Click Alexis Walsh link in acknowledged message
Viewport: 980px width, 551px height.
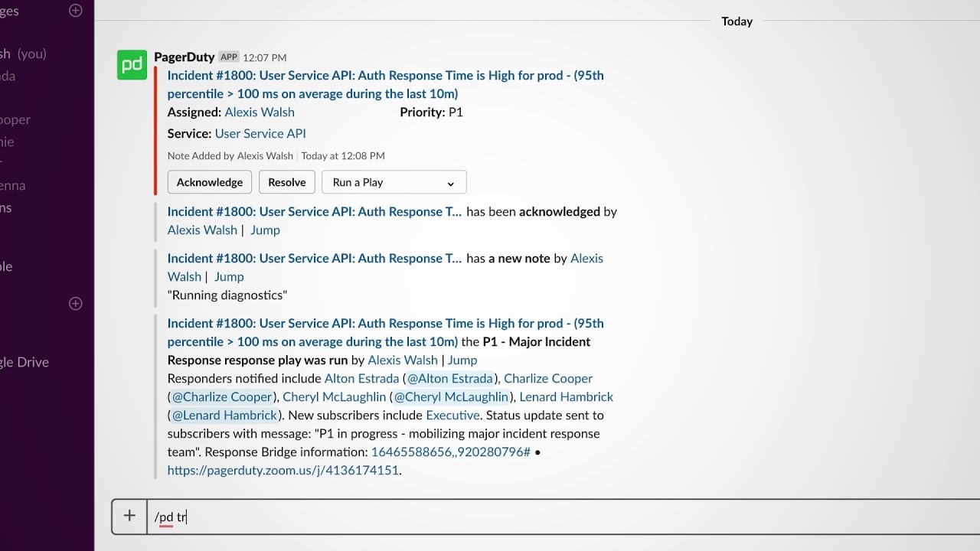click(x=202, y=230)
